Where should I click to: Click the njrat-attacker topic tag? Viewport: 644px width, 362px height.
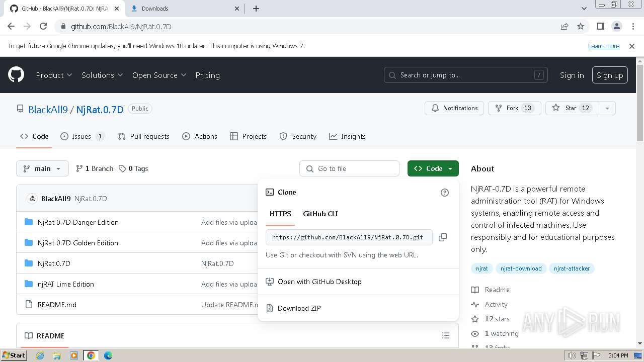tap(572, 268)
